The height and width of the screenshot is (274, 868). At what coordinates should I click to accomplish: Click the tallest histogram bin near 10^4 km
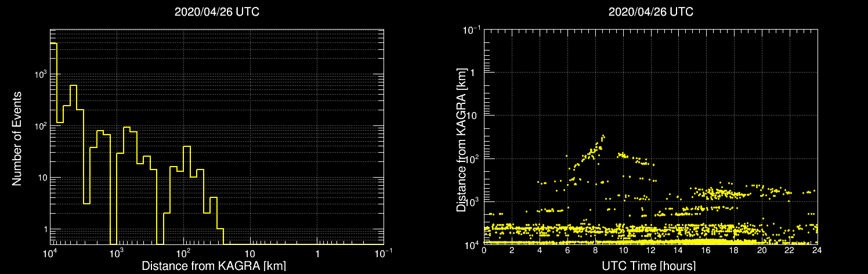coord(53,143)
